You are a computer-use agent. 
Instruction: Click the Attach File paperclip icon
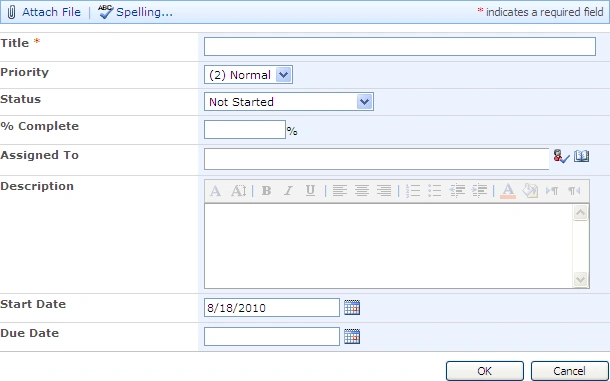tap(12, 12)
